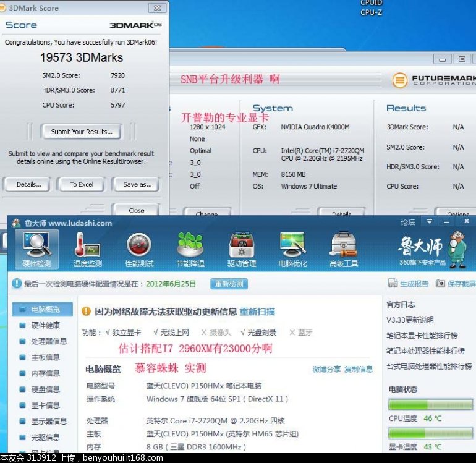The height and width of the screenshot is (463, 476).
Task: Open V3.33更新说明 log entry
Action: pyautogui.click(x=410, y=320)
